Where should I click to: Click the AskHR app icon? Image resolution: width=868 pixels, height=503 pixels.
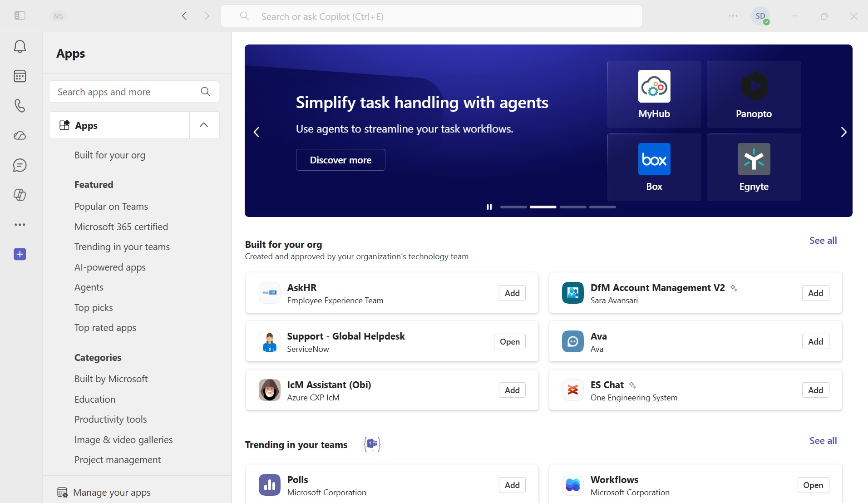270,293
